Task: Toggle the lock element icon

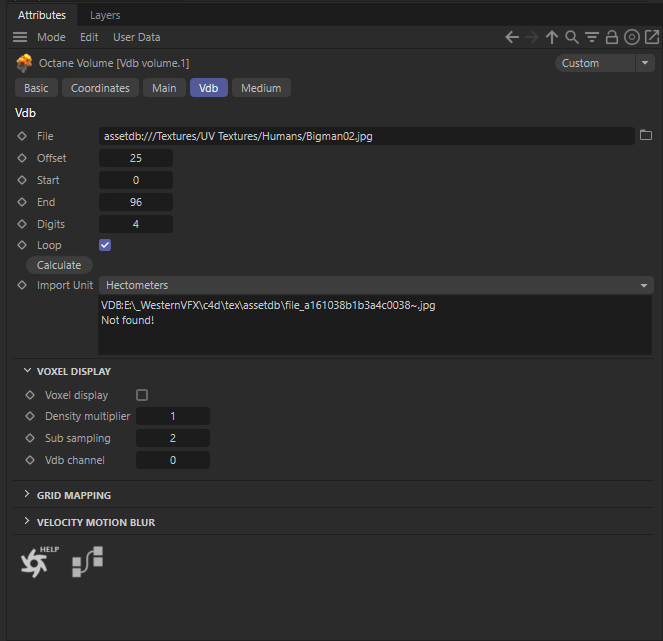Action: click(x=612, y=37)
